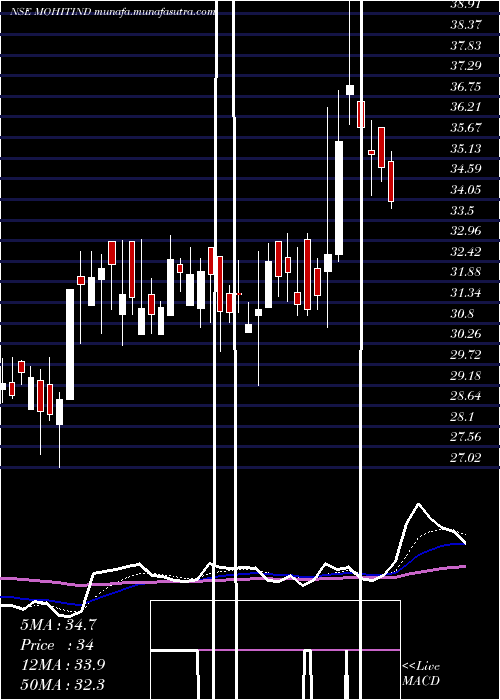The height and width of the screenshot is (700, 500).
Task: Click the 32.96 price axis label
Action: tap(466, 231)
